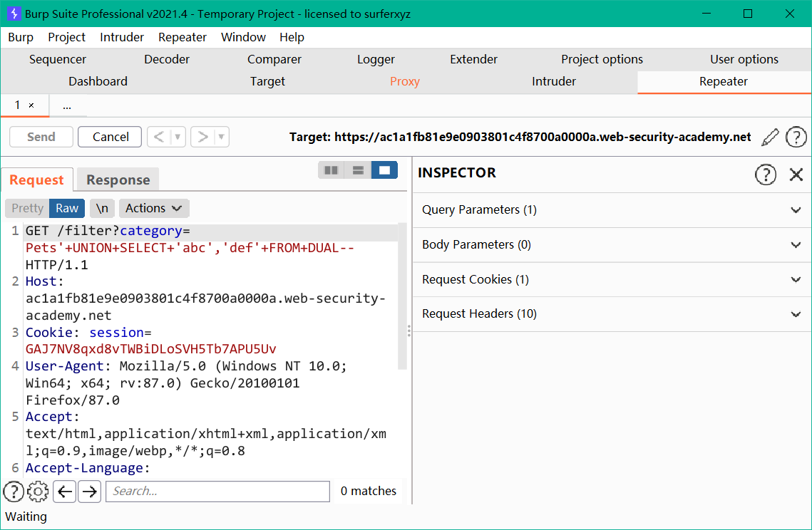812x530 pixels.
Task: Select tabbed single-pane layout icon
Action: 384,170
